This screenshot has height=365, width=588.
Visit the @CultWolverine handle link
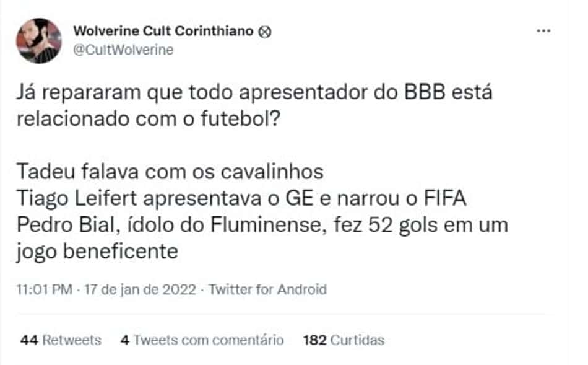[x=123, y=50]
